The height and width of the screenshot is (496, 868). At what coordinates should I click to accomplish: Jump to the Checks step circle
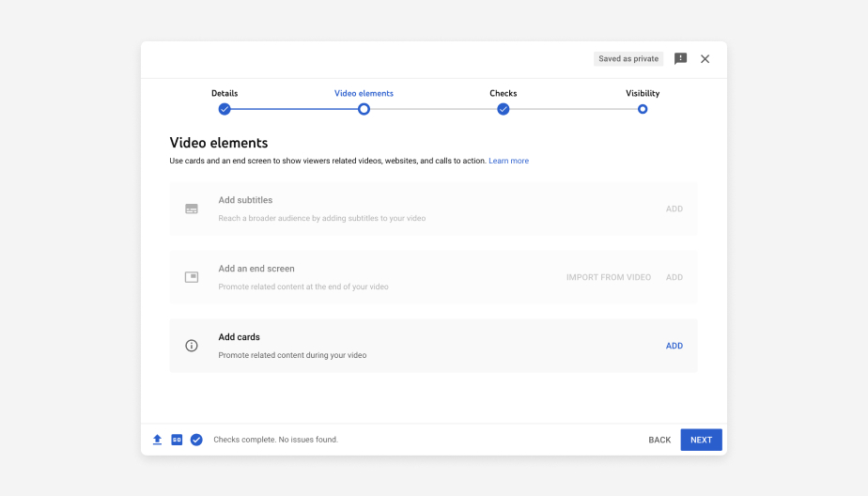pyautogui.click(x=504, y=109)
